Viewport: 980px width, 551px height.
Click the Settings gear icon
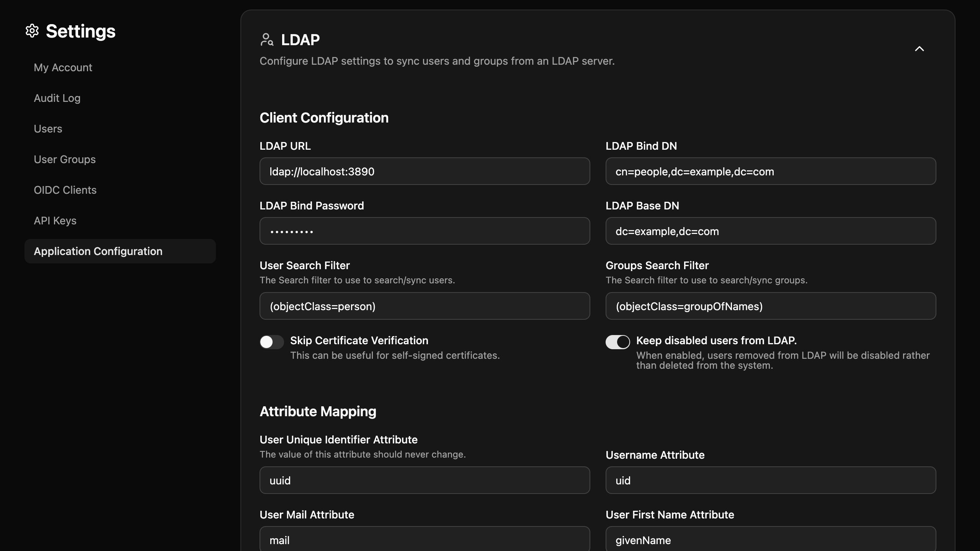click(x=32, y=31)
